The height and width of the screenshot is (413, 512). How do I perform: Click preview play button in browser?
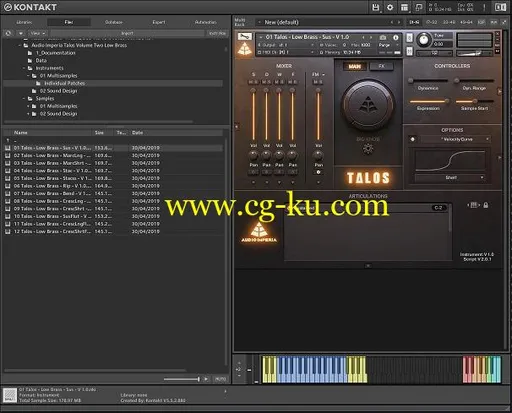206,379
